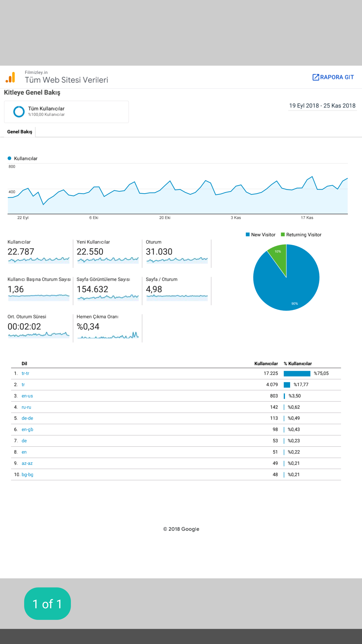This screenshot has height=644, width=362.
Task: Click the Hemen Çıkma Oranı sparkline
Action: 108,335
